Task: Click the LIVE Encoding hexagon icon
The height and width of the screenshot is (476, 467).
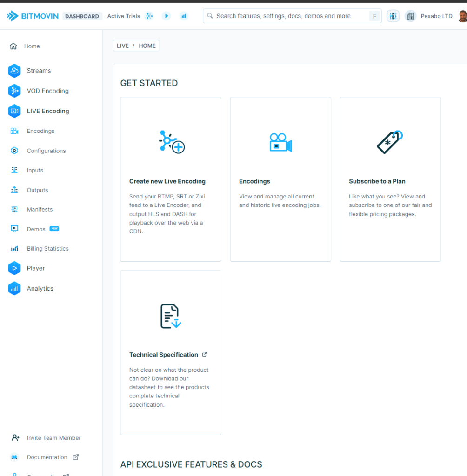Action: (x=14, y=111)
